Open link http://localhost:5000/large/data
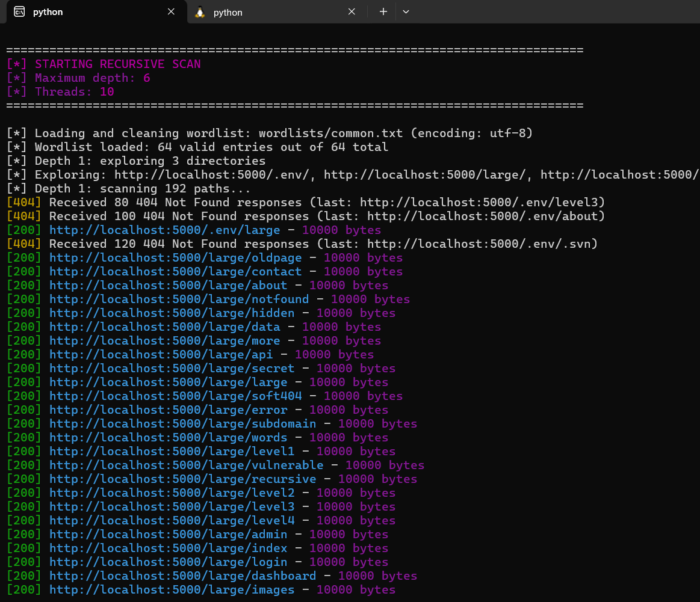This screenshot has height=602, width=700. (x=165, y=327)
